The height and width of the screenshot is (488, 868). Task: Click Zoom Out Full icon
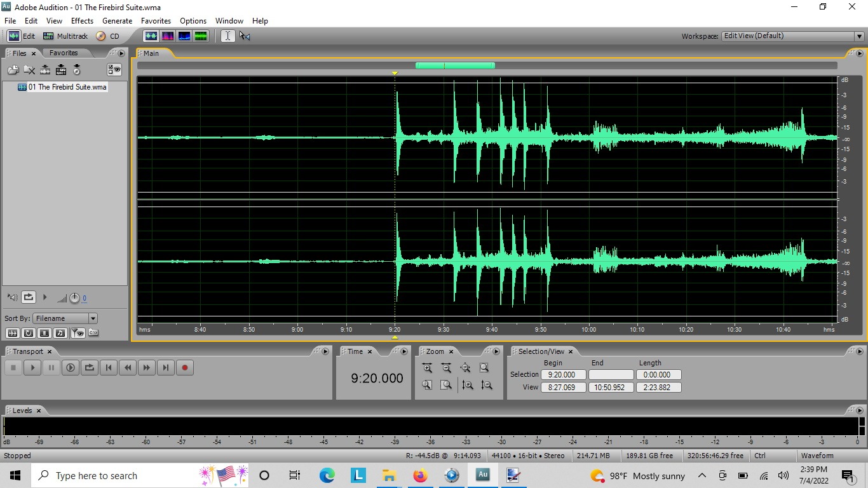[x=465, y=368]
